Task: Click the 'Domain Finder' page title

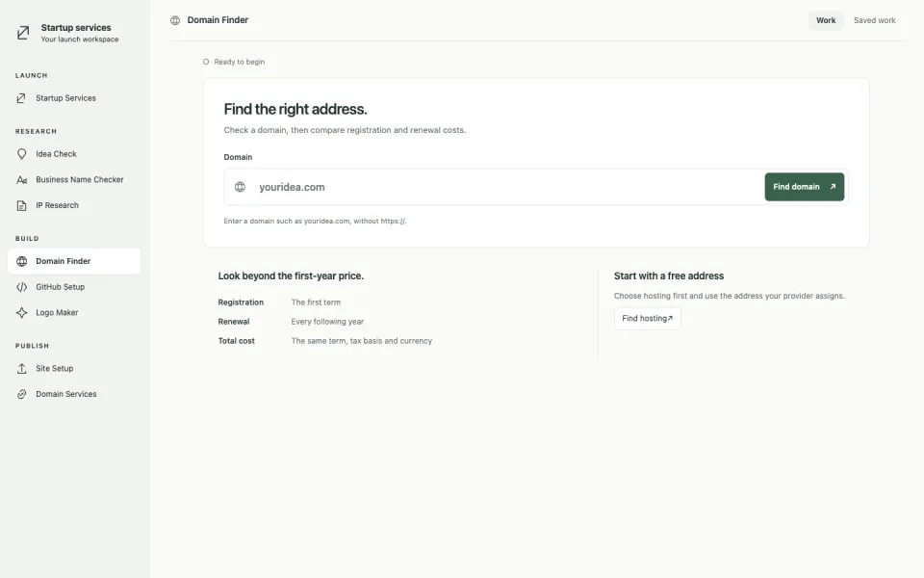Action: (218, 20)
